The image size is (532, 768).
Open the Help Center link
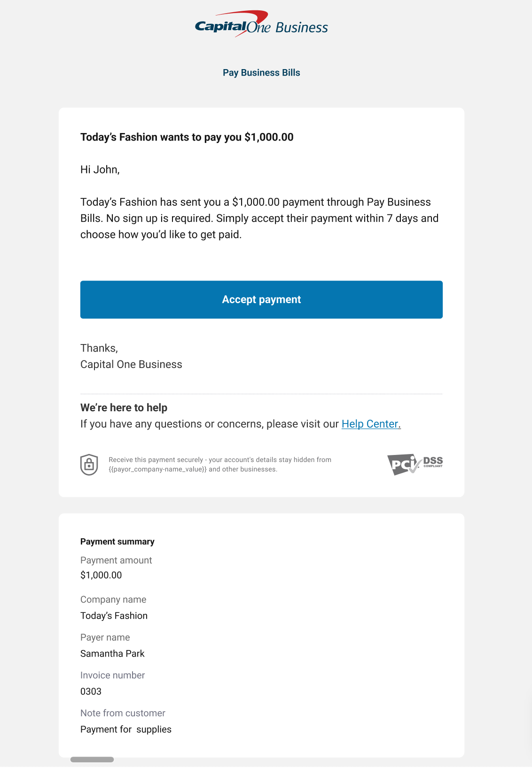coord(371,424)
